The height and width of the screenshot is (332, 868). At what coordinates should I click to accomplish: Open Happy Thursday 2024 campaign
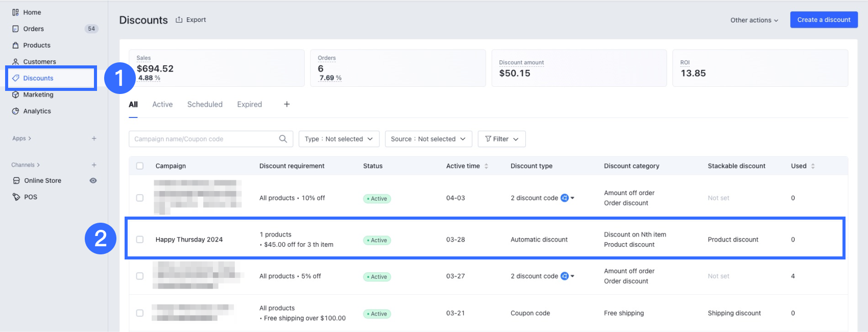pyautogui.click(x=189, y=240)
